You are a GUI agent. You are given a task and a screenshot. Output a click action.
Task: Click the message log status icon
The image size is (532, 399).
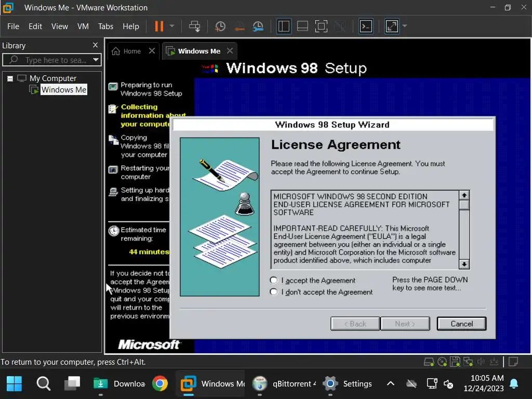tap(513, 362)
